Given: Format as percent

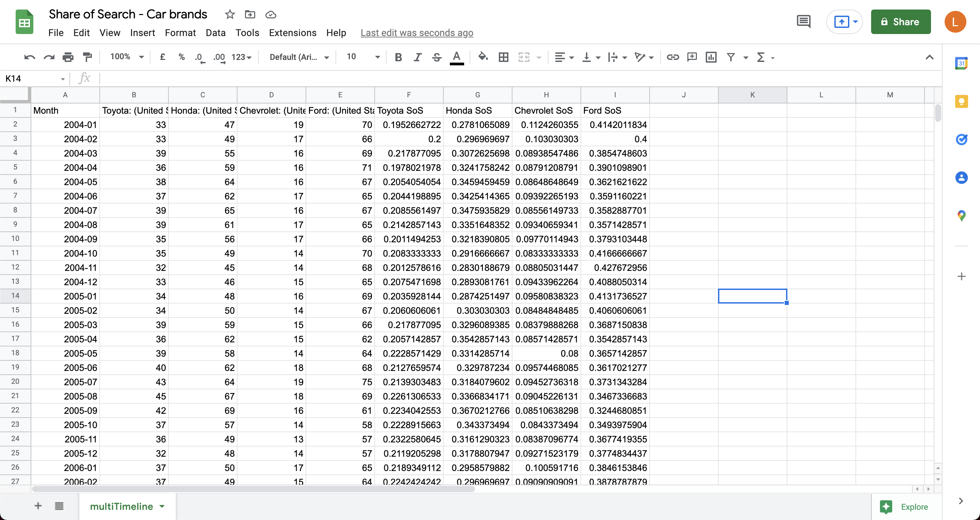Looking at the screenshot, I should pyautogui.click(x=181, y=57).
